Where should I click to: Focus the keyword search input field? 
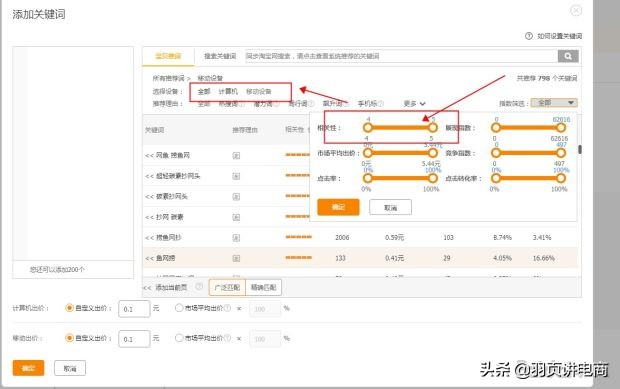401,56
